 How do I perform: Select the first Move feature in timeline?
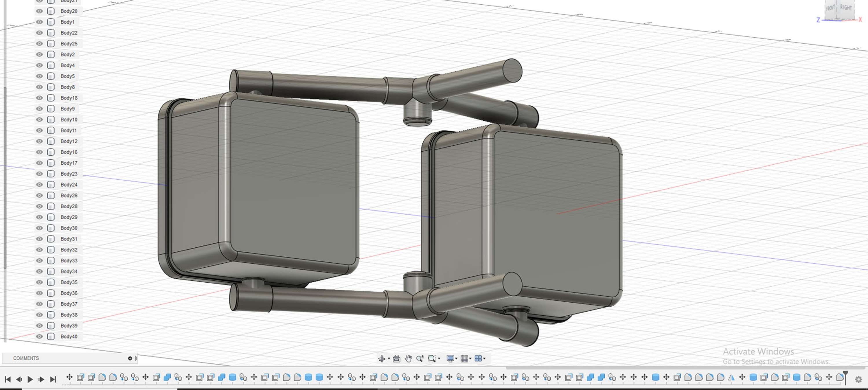coord(69,377)
